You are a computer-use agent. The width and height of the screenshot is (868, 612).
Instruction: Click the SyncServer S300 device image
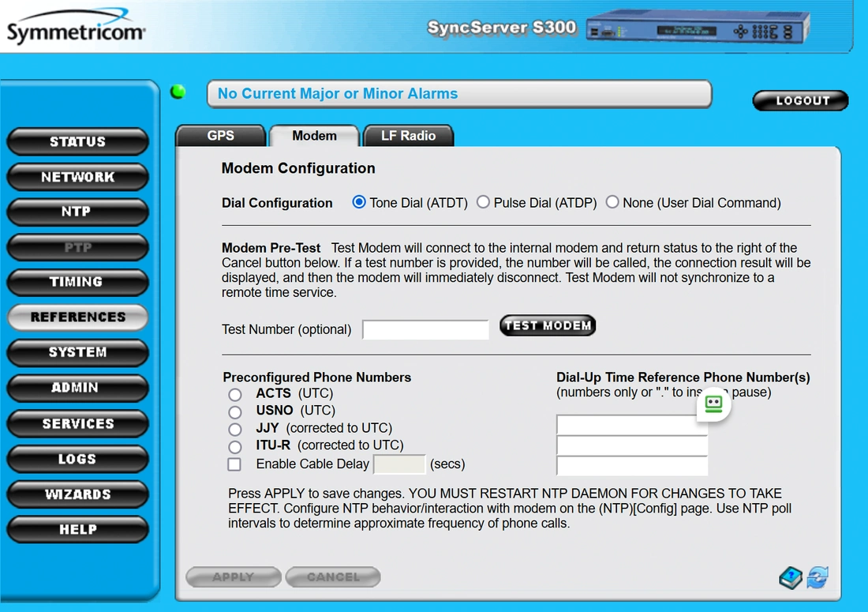point(698,28)
